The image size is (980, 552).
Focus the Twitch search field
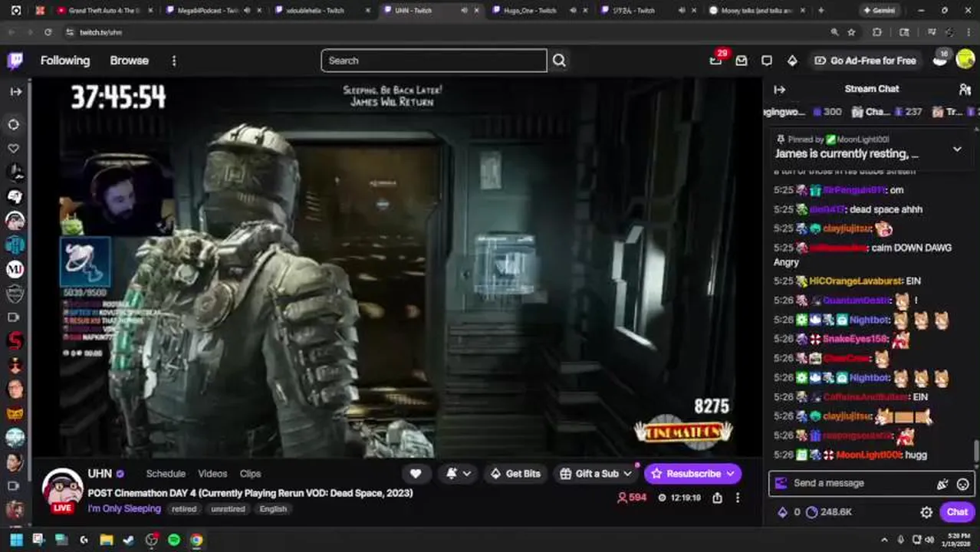pyautogui.click(x=434, y=61)
